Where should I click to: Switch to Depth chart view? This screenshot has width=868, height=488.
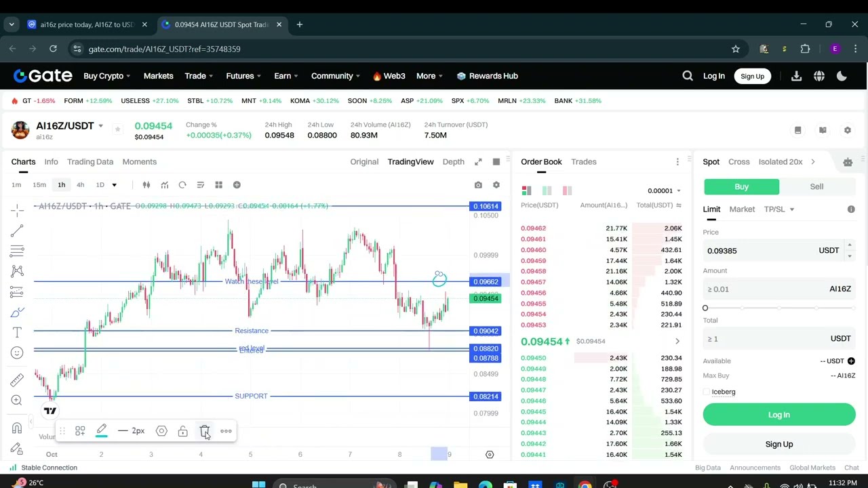(453, 162)
